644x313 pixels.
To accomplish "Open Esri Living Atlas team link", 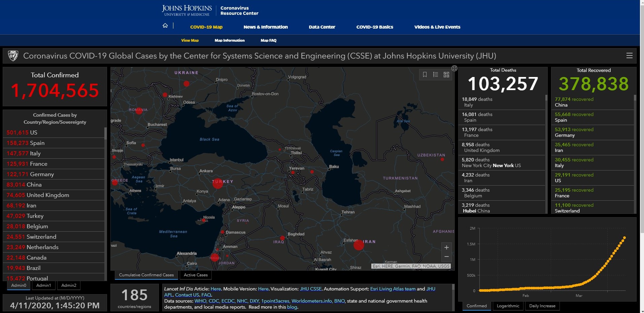I will tap(393, 289).
